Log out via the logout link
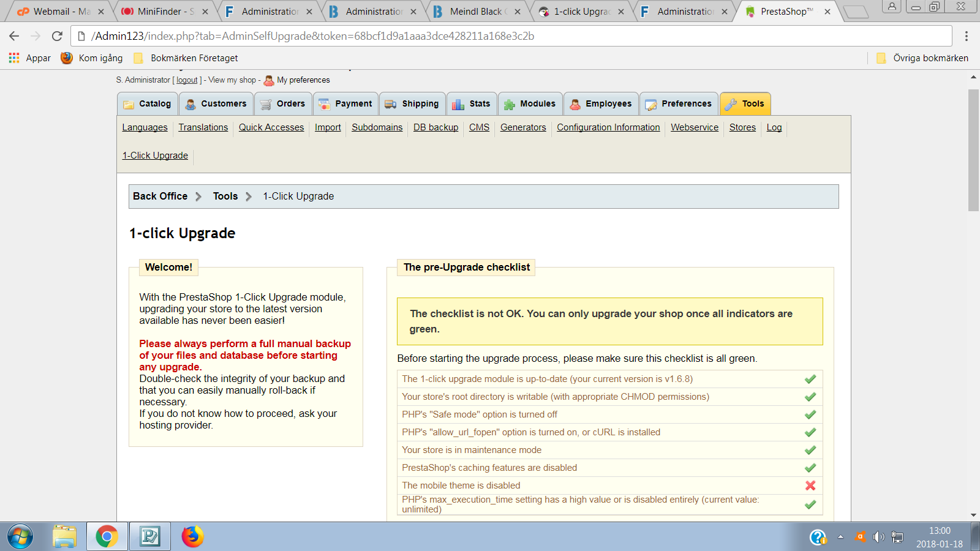 click(x=187, y=80)
